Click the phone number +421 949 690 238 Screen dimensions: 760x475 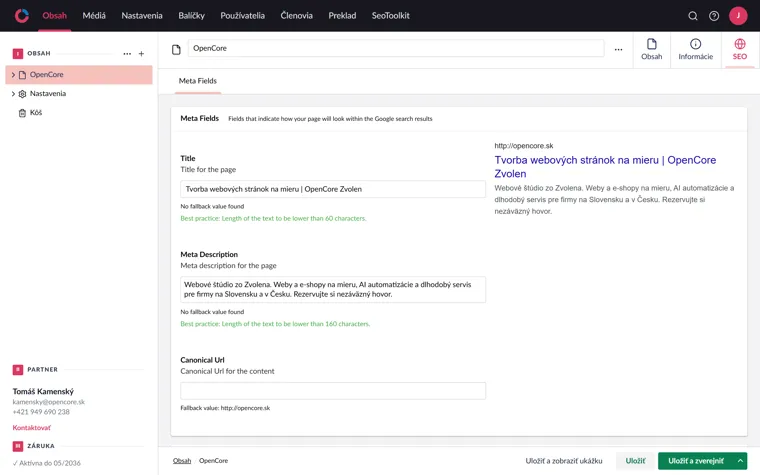click(x=41, y=412)
